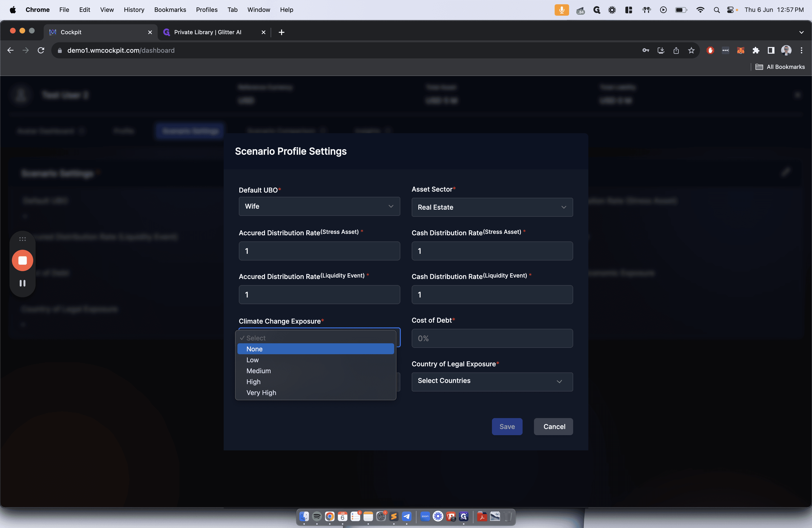This screenshot has width=812, height=528.
Task: Open the Chrome extensions puzzle icon
Action: 756,51
